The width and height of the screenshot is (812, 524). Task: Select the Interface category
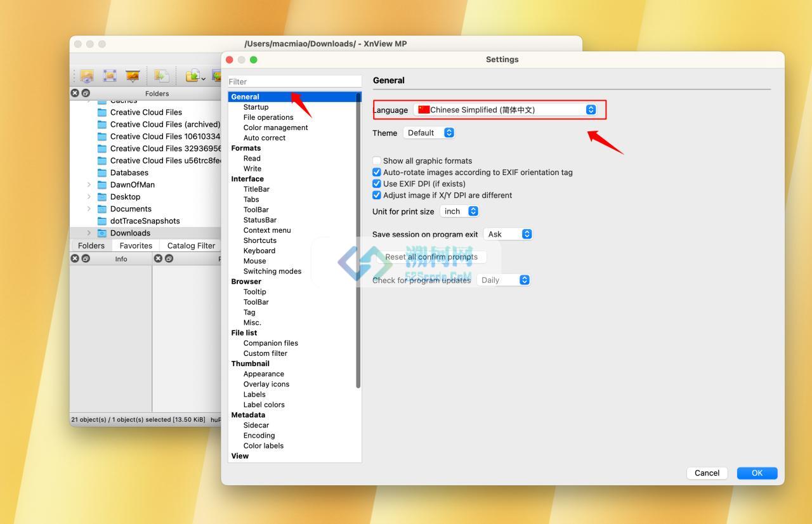click(247, 179)
